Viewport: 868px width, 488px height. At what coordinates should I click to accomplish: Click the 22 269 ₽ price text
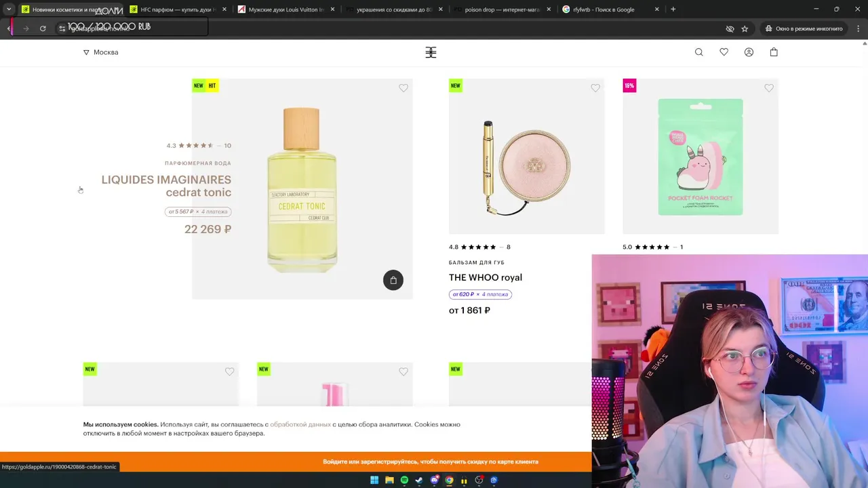point(208,229)
